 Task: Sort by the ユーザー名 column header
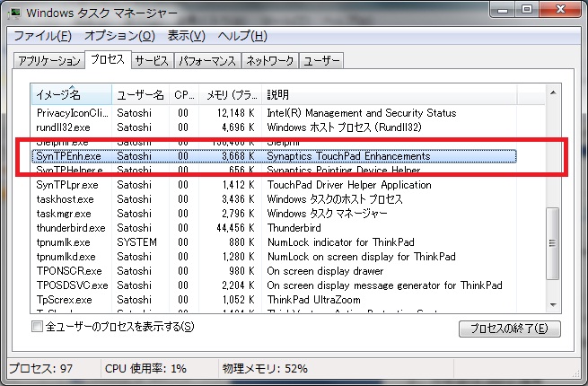(x=140, y=95)
